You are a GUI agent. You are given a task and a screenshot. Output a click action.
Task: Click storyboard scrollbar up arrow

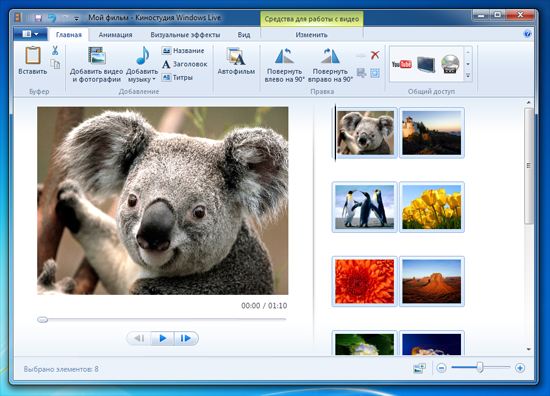click(529, 102)
